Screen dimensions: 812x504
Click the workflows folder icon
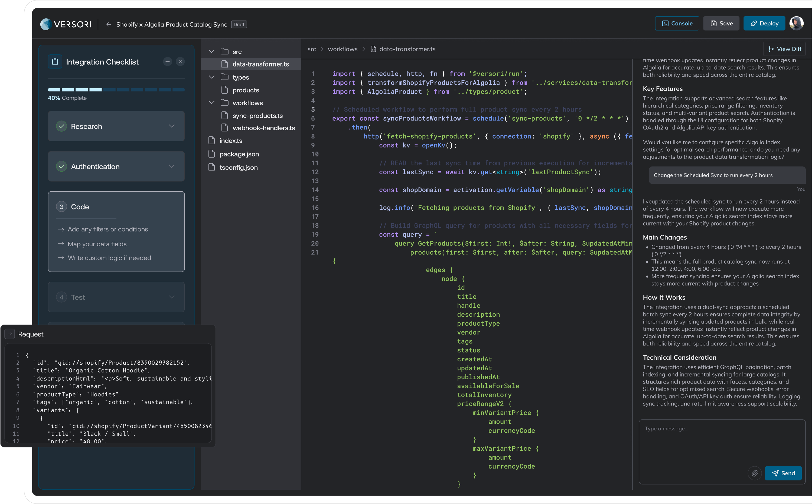(225, 103)
